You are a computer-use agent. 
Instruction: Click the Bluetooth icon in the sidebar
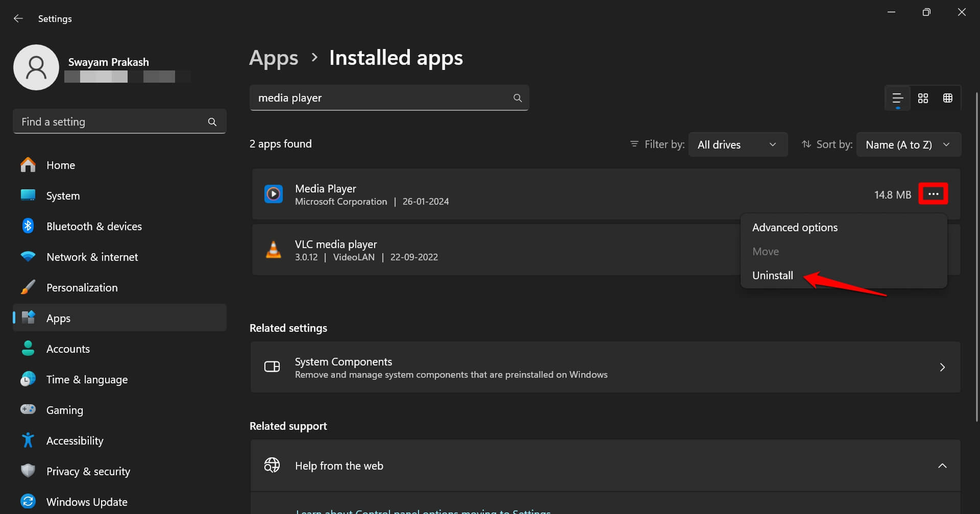click(28, 226)
